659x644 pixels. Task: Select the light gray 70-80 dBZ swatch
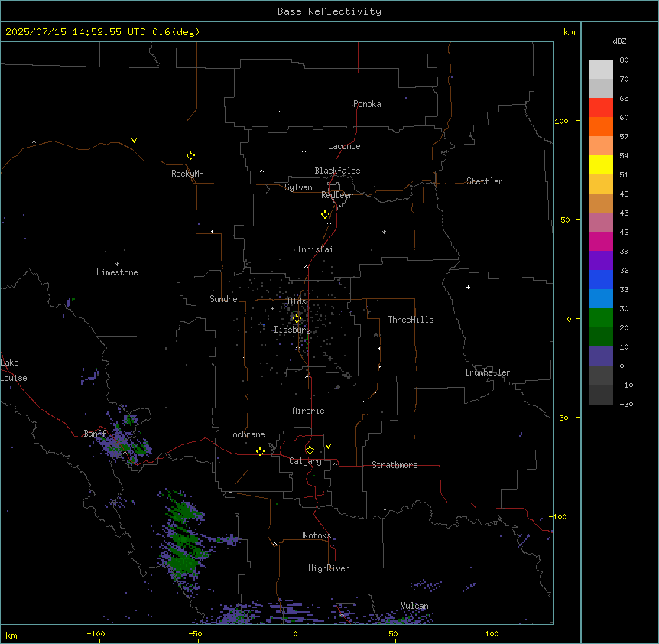(x=601, y=70)
